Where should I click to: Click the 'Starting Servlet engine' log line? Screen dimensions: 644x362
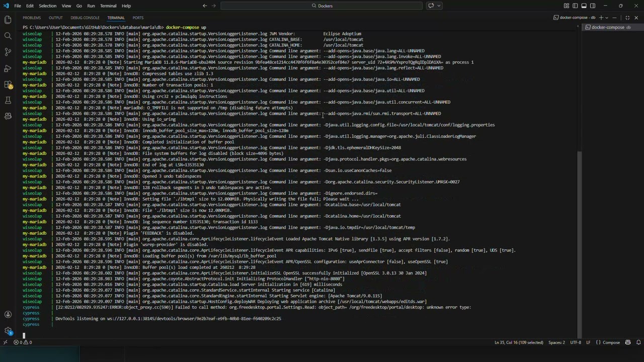pos(219,296)
